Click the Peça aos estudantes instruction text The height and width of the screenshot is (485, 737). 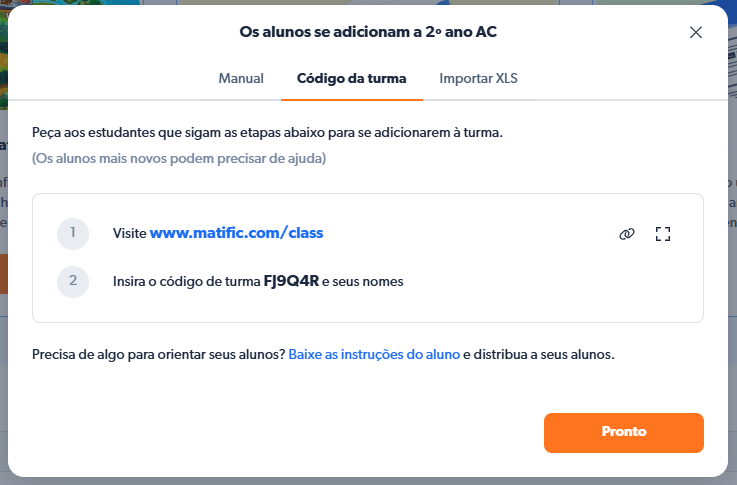coord(267,132)
